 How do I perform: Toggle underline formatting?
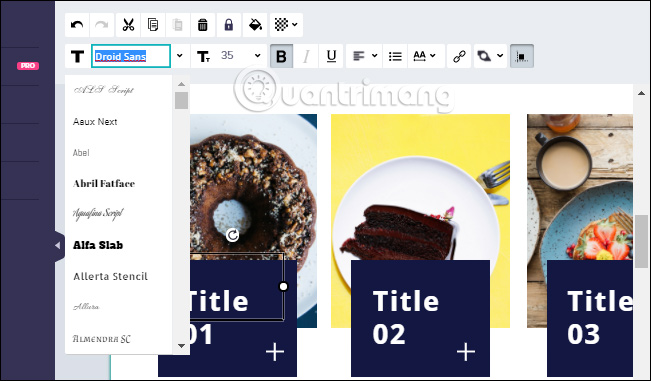pos(331,56)
